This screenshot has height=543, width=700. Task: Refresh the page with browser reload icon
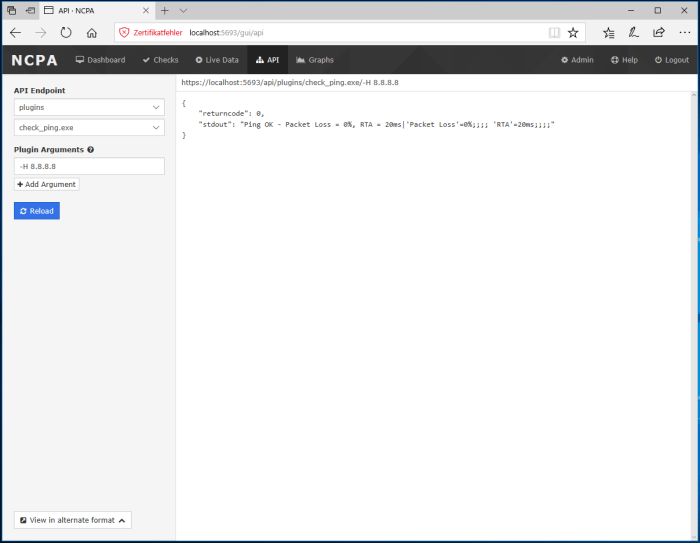click(66, 33)
